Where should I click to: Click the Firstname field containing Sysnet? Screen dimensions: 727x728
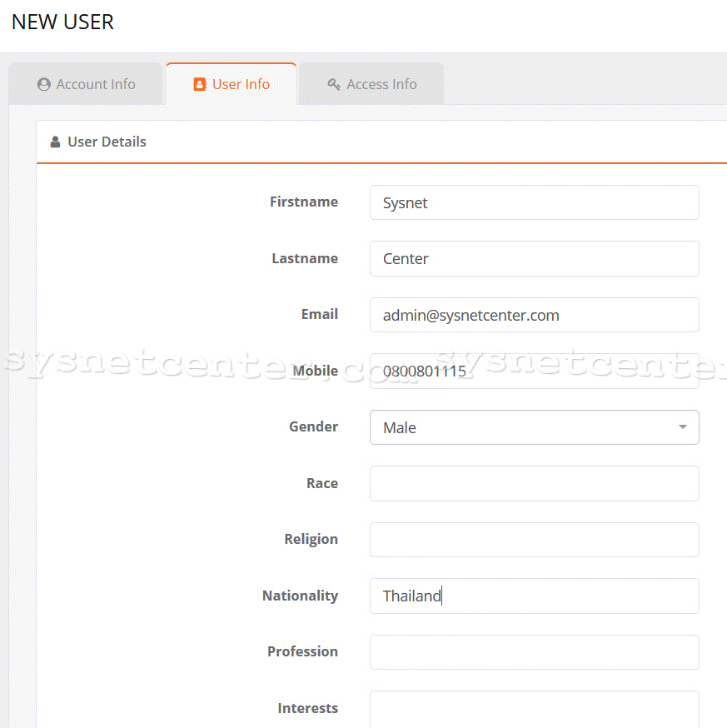tap(535, 202)
